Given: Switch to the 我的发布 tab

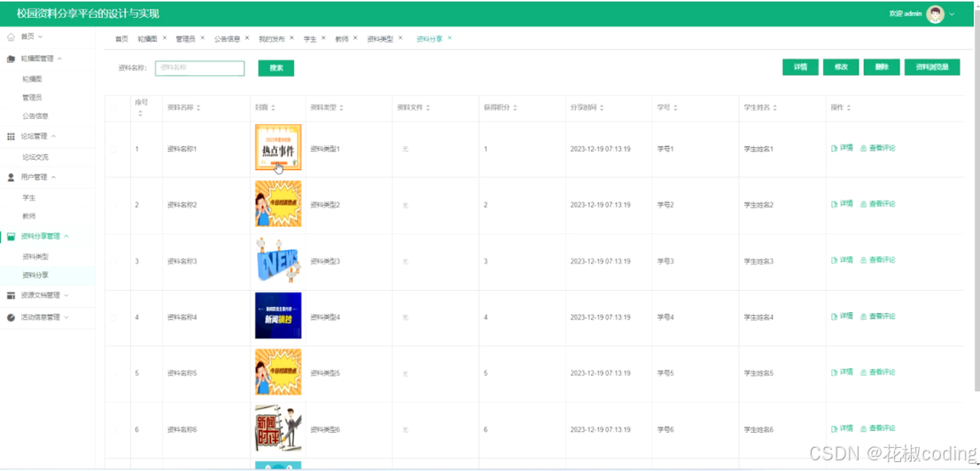Looking at the screenshot, I should coord(272,39).
